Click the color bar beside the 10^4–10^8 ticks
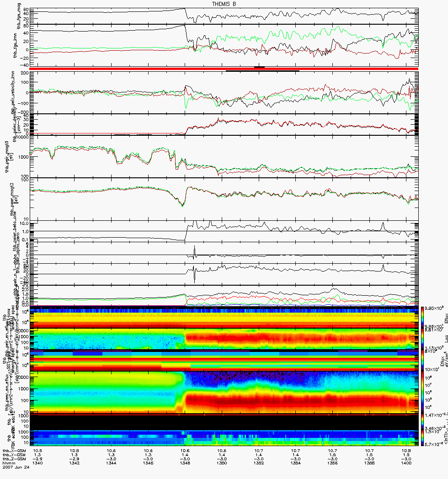Image resolution: width=448 pixels, height=479 pixels. (x=422, y=392)
